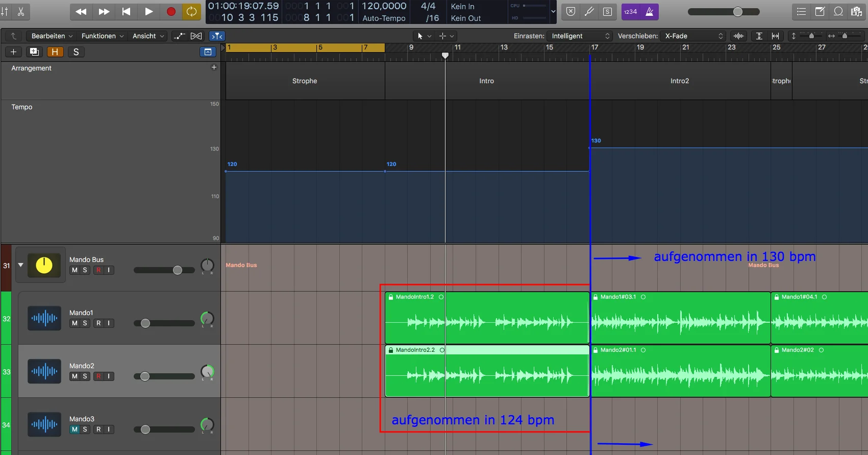868x455 pixels.
Task: Mute the Mando1 track
Action: coord(75,323)
